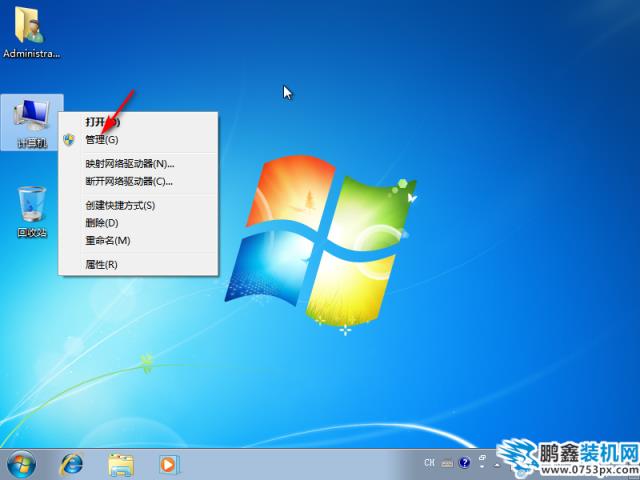Open Windows Explorer from the taskbar
The width and height of the screenshot is (640, 480).
121,465
